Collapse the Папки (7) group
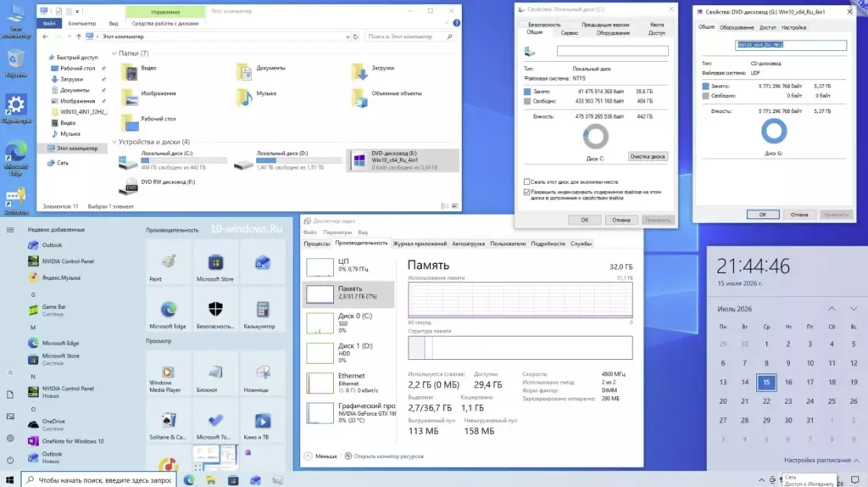This screenshot has height=487, width=868. [x=114, y=53]
